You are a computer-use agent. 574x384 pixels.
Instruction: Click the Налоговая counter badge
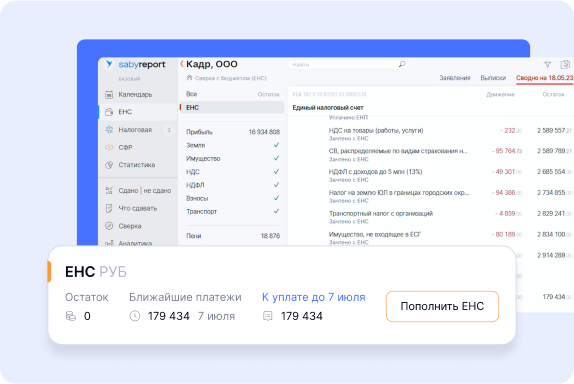pos(168,130)
